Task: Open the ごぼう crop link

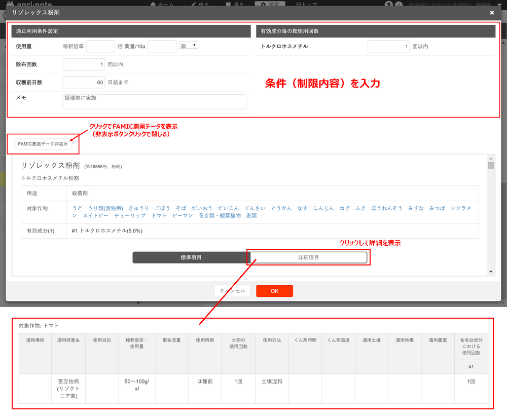Action: pyautogui.click(x=162, y=208)
